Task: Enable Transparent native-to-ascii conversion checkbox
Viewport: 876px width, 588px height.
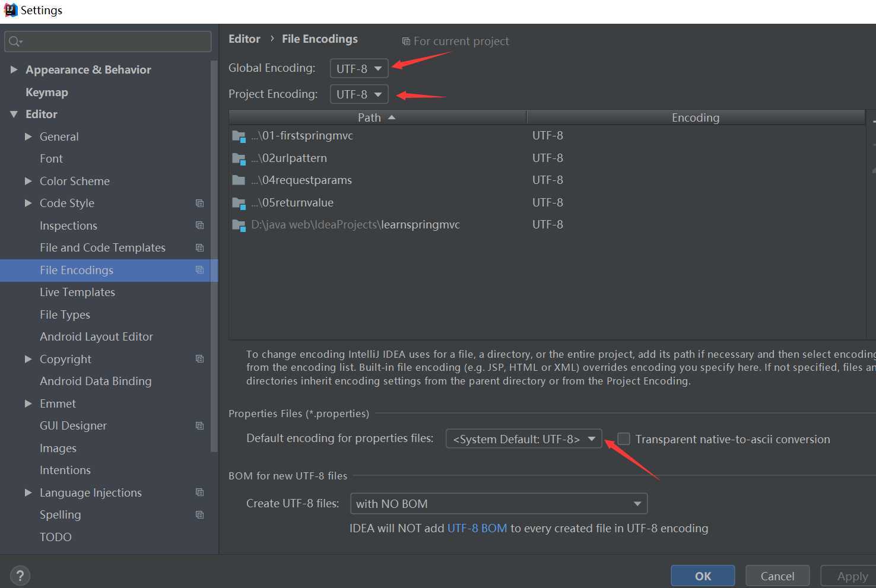Action: click(624, 438)
